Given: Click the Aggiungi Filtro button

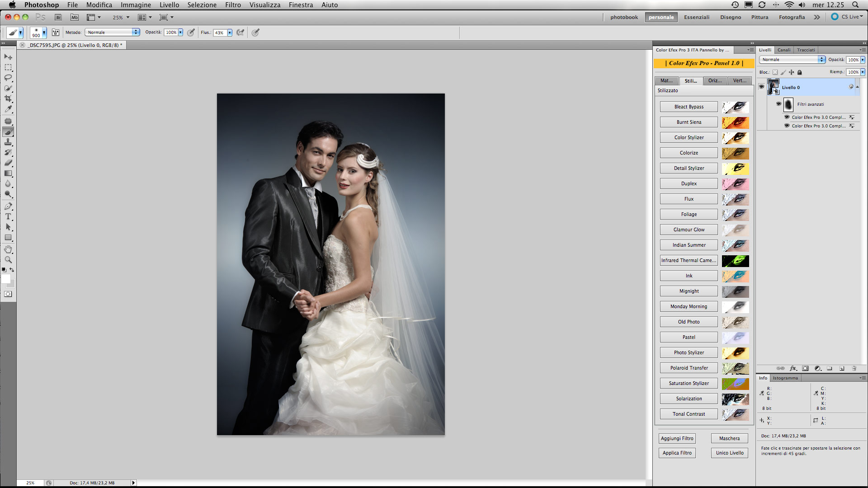Looking at the screenshot, I should (677, 438).
